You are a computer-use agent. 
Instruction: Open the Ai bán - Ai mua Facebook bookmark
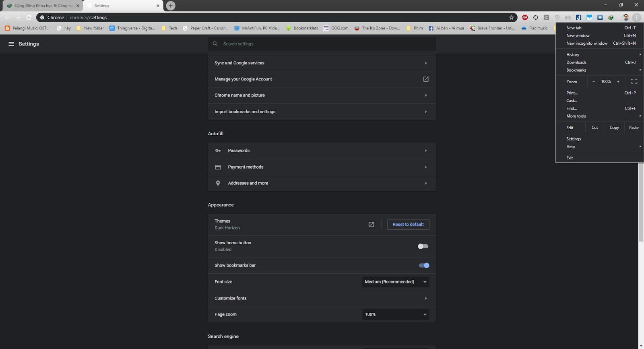(x=446, y=28)
